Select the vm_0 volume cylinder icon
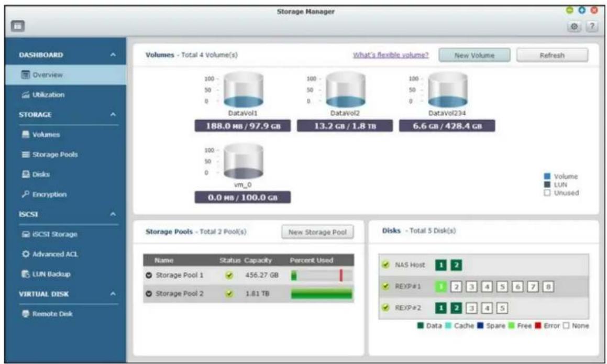 click(244, 161)
